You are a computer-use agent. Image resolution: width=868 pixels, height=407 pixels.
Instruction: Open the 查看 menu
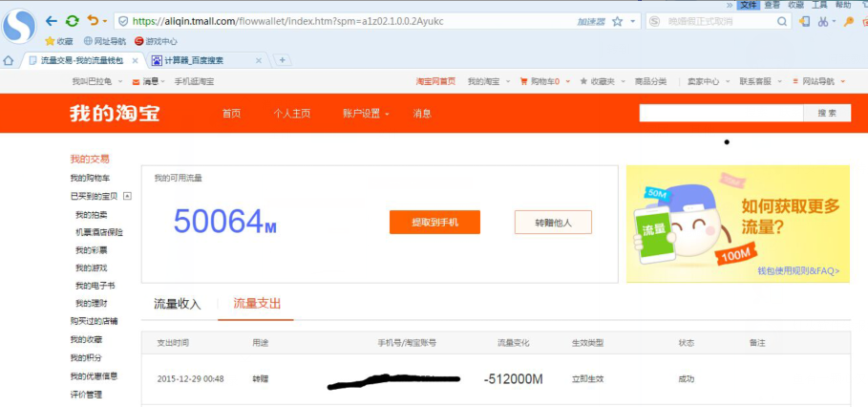point(773,5)
